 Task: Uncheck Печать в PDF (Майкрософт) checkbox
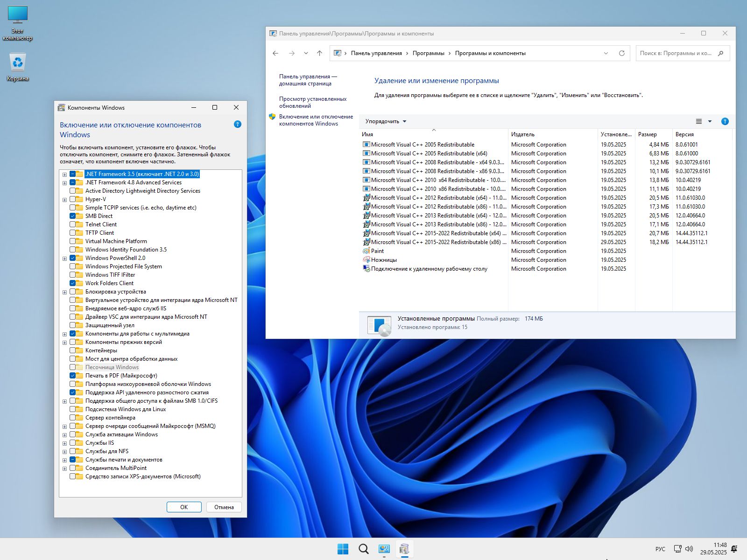tap(73, 376)
